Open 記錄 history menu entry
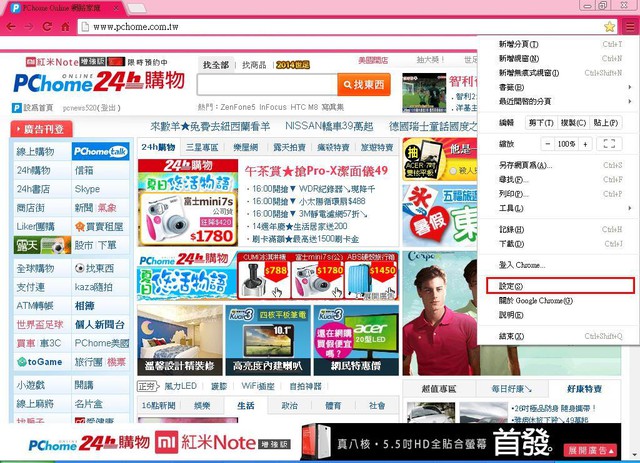 coord(560,229)
